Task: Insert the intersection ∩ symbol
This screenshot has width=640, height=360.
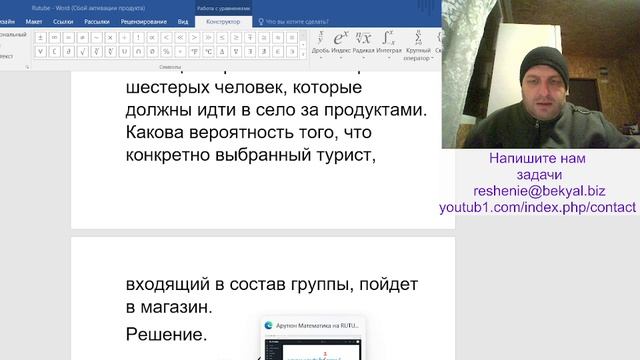Action: point(138,52)
